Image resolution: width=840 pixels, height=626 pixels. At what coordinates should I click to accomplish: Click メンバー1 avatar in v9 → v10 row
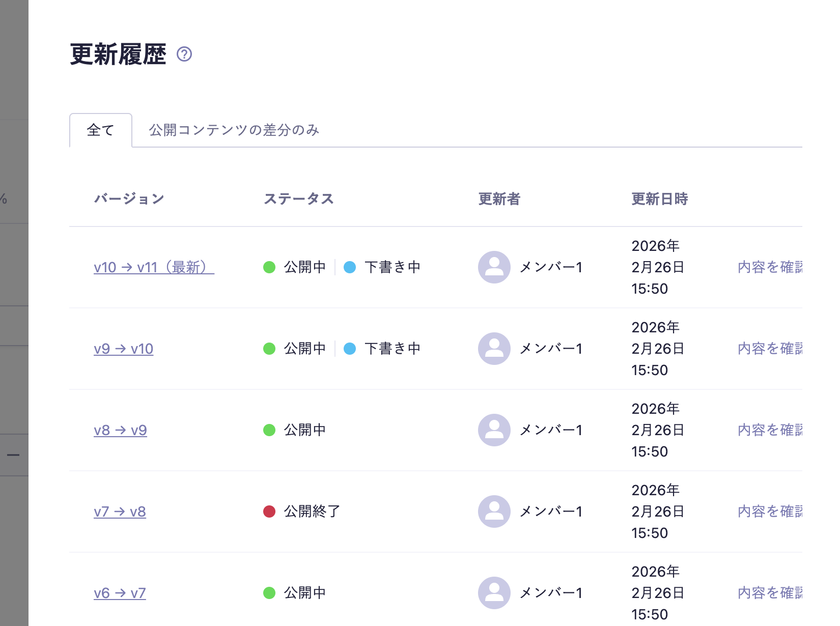[494, 349]
